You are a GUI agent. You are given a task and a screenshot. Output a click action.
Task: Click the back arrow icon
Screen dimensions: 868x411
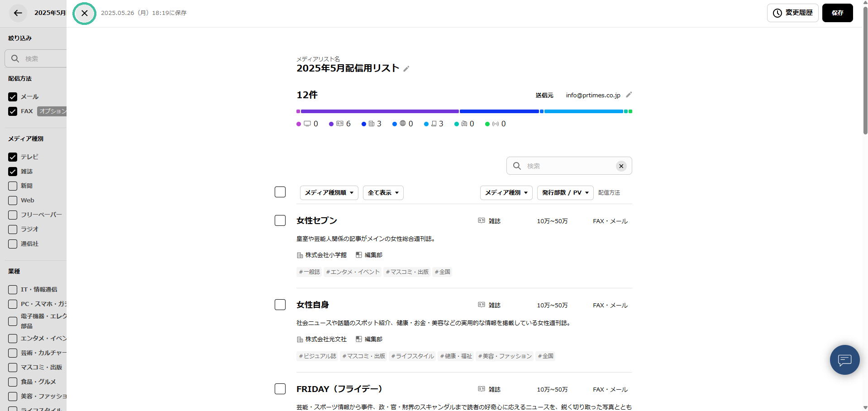tap(18, 13)
